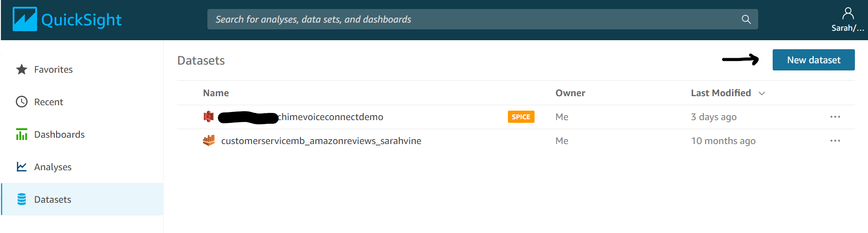Open the options menu for chimevoiceconnectdemo
The width and height of the screenshot is (868, 233).
[835, 117]
